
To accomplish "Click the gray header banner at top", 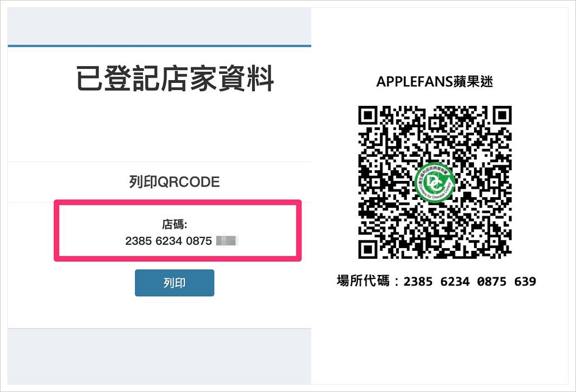I will pyautogui.click(x=160, y=26).
